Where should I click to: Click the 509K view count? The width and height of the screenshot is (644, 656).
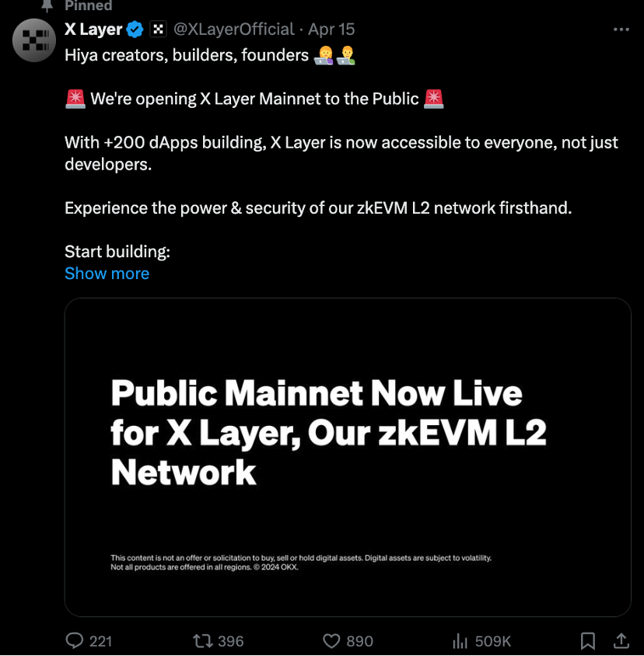[492, 641]
